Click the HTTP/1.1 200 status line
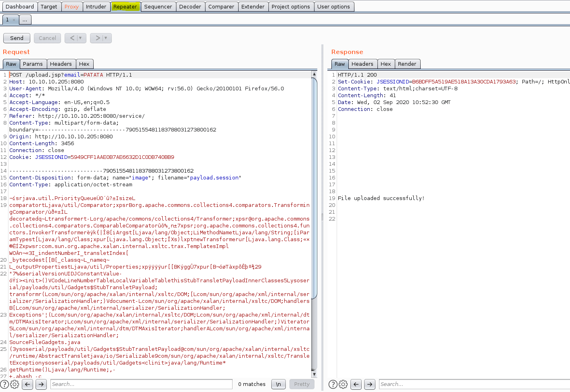570x392 pixels. point(357,75)
